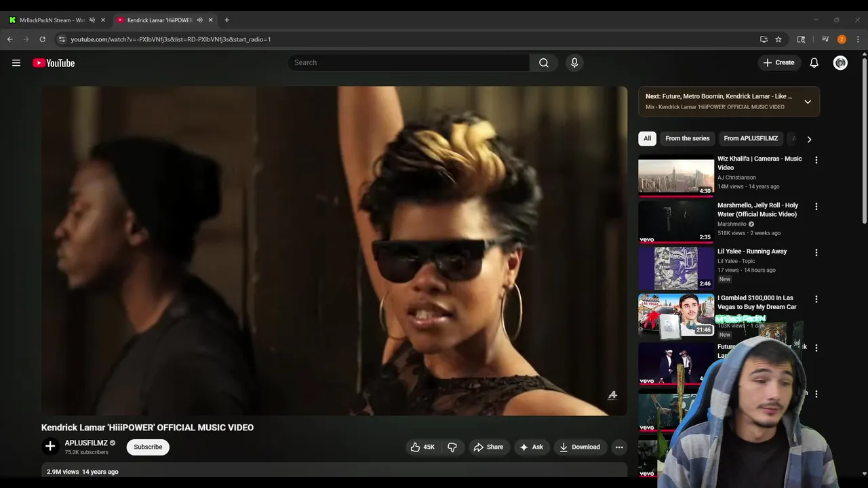The height and width of the screenshot is (488, 868).
Task: Show more filter chips with right arrow
Action: coord(809,139)
